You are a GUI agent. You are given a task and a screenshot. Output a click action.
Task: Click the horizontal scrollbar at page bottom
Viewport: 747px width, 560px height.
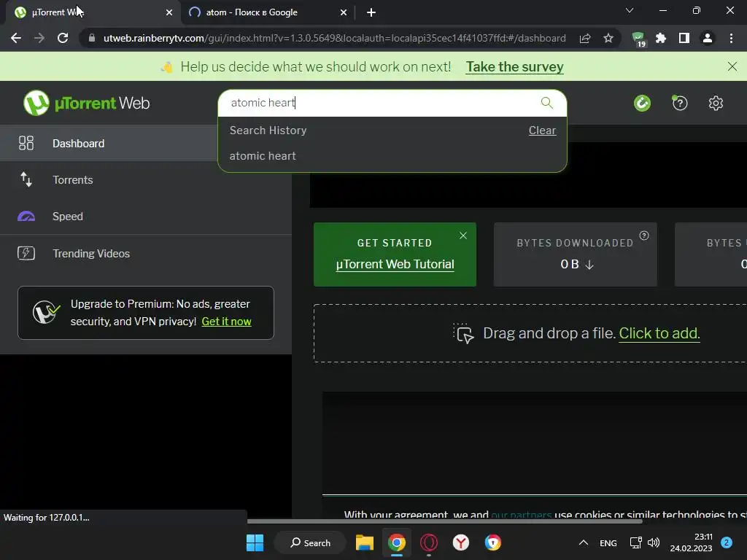[x=444, y=521]
